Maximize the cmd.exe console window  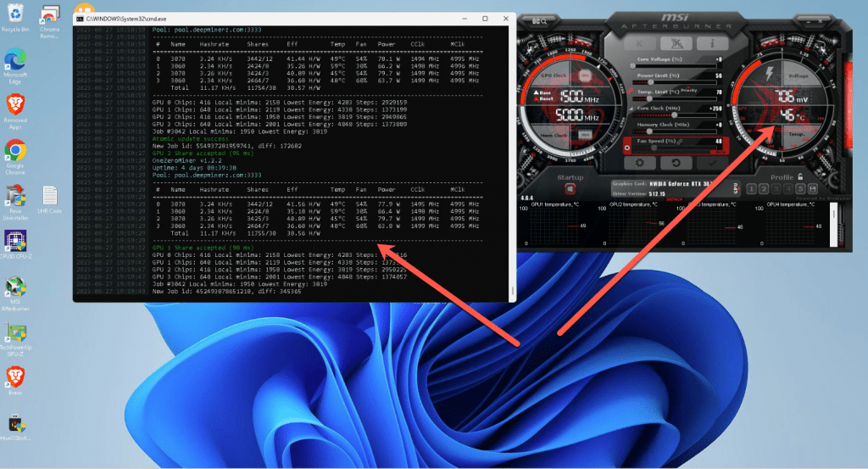485,18
